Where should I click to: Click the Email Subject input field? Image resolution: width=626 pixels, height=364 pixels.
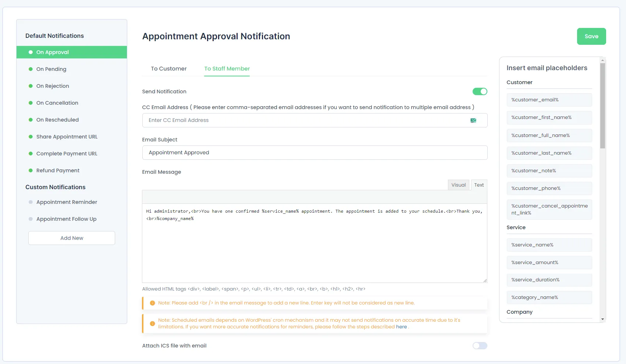(x=314, y=152)
